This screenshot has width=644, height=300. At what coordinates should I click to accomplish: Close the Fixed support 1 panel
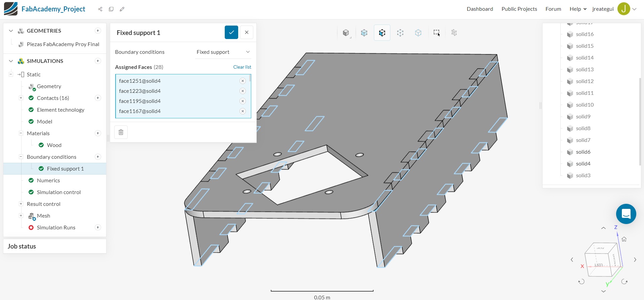(x=247, y=32)
